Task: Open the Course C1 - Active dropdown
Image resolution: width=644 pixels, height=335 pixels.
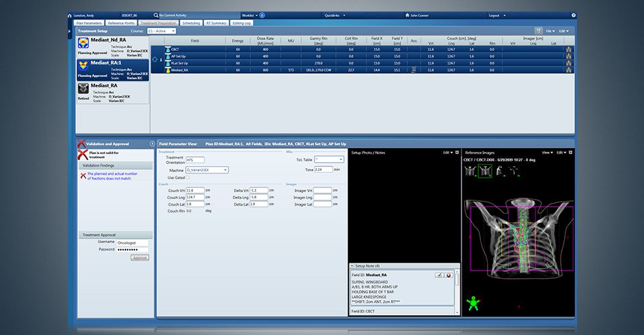Action: coord(162,31)
